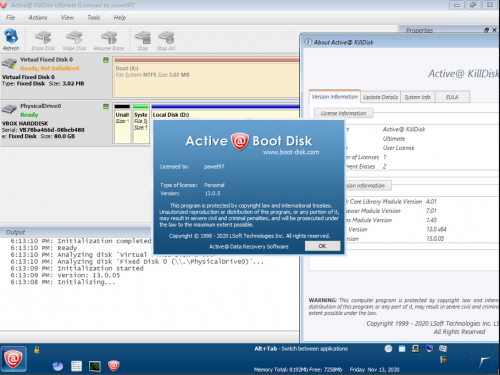This screenshot has height=375, width=500.
Task: Click the Stop toolbar icon
Action: 143,40
